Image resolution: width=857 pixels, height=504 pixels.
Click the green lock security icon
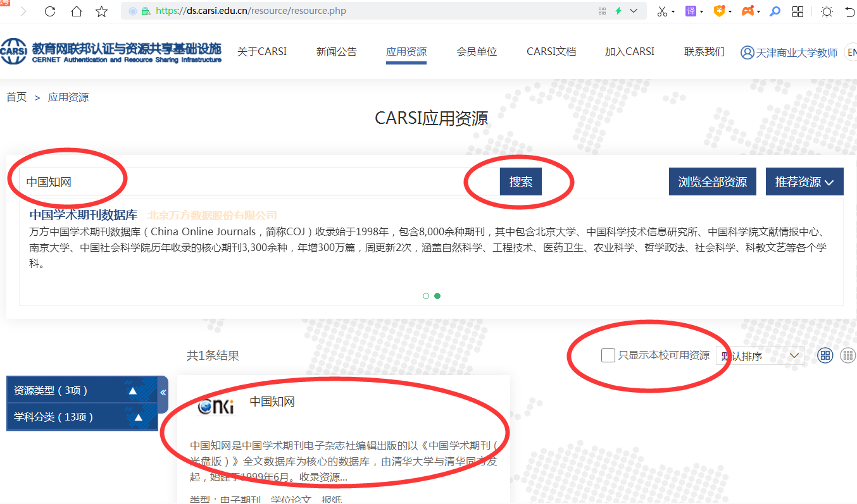[x=146, y=11]
